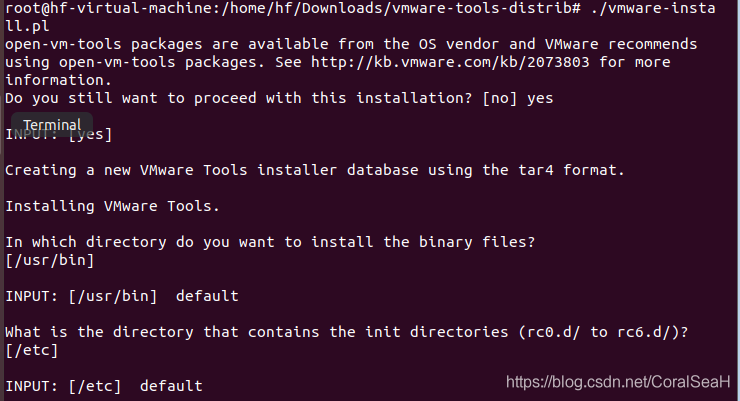The image size is (740, 401).
Task: Click the blog.csdn.net/CoralSeaH watermark link
Action: (617, 380)
